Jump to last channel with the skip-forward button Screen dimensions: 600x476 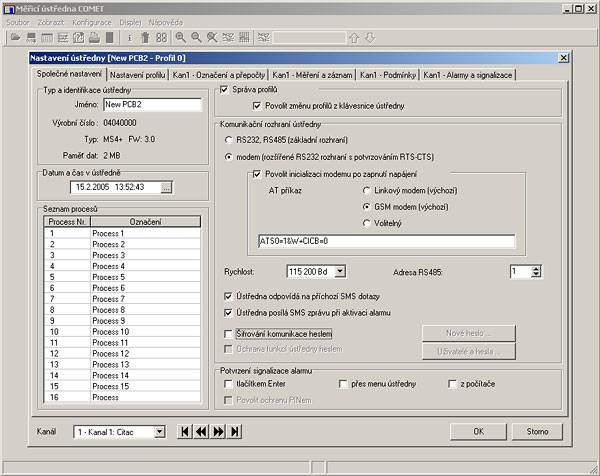point(235,432)
